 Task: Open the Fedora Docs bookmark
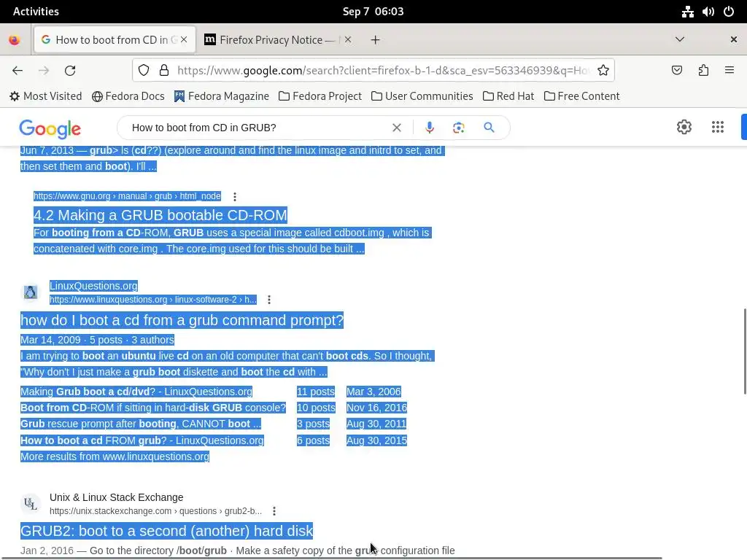[x=128, y=96]
